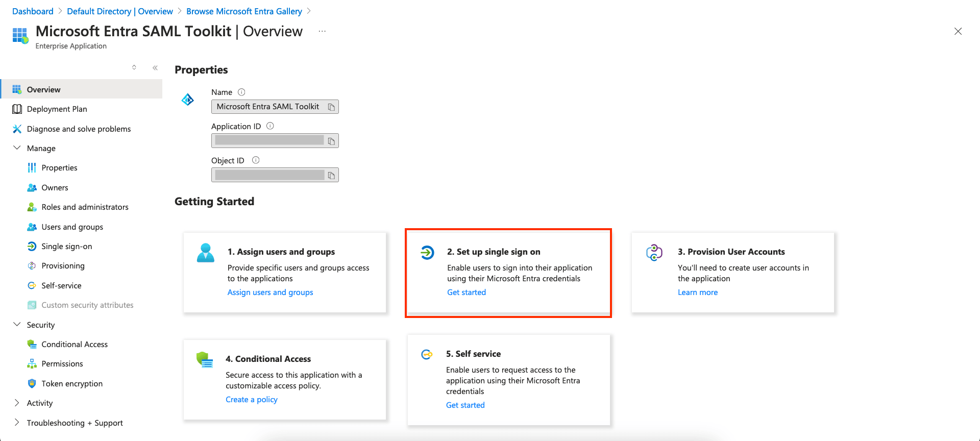The width and height of the screenshot is (980, 441).
Task: Click the Enterprise Application grid icon in header
Action: tap(20, 35)
